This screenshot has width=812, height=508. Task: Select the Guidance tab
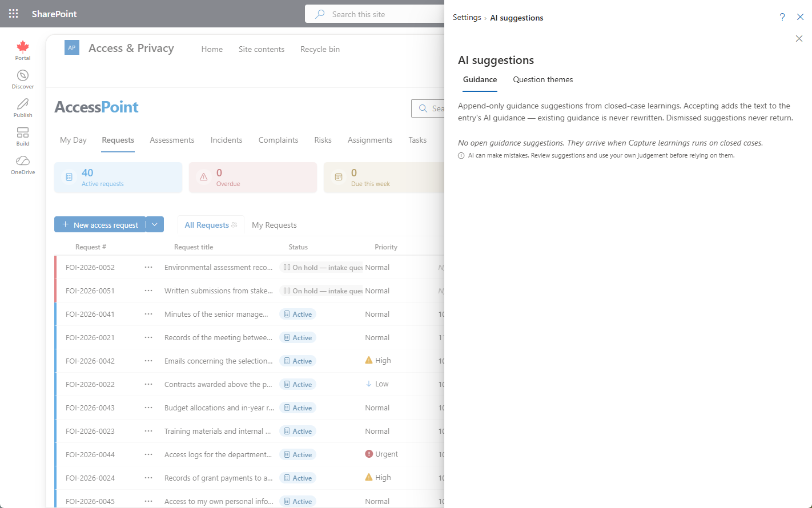(480, 80)
